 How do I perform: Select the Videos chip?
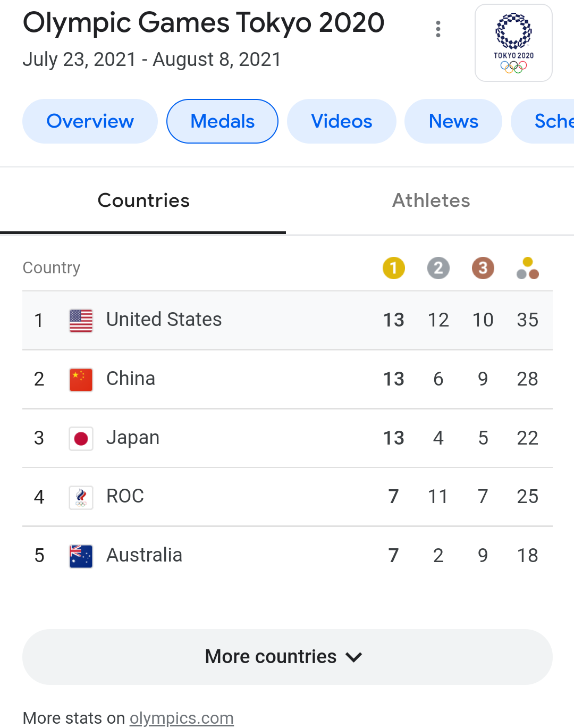(x=341, y=121)
